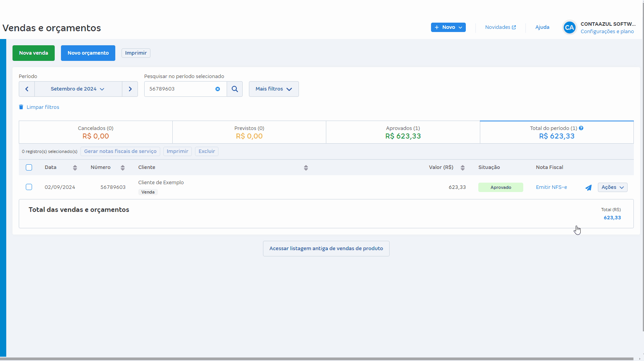
Task: Check the row for sale 56789603
Action: click(29, 187)
